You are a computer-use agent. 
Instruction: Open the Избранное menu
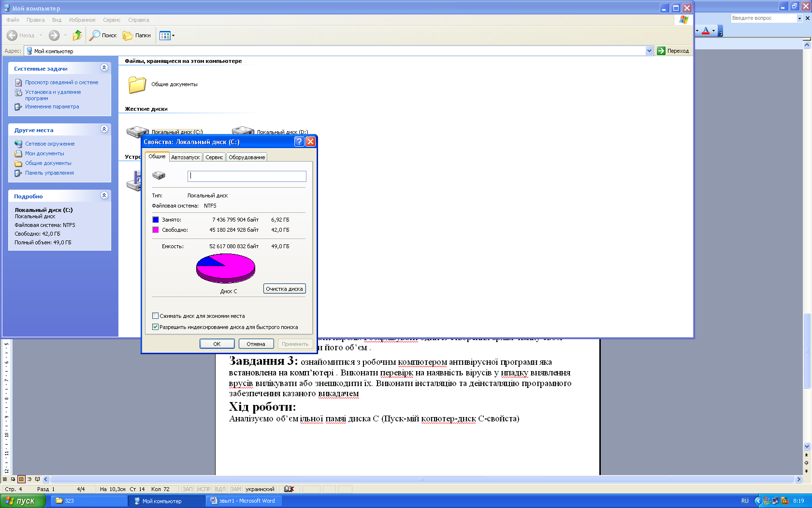click(82, 20)
